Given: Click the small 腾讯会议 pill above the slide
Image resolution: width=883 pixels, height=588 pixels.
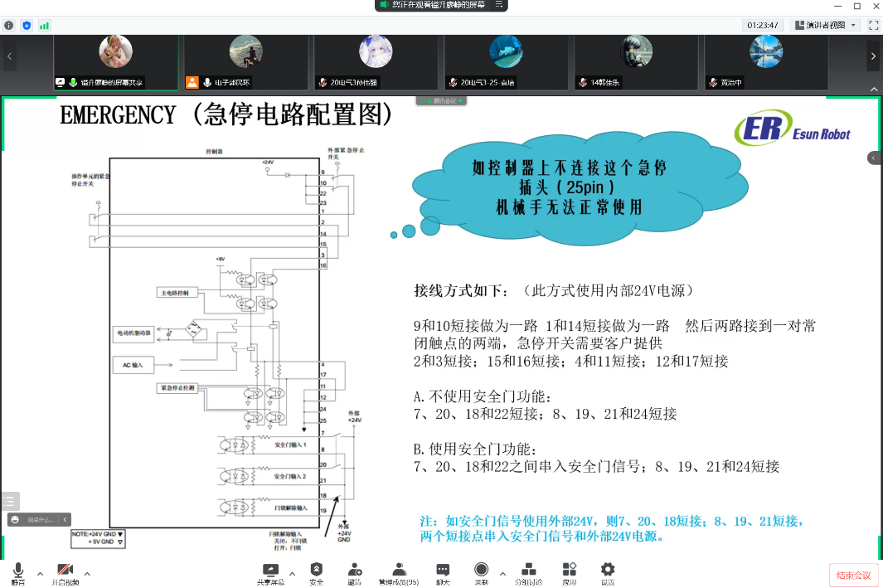Looking at the screenshot, I should point(441,101).
